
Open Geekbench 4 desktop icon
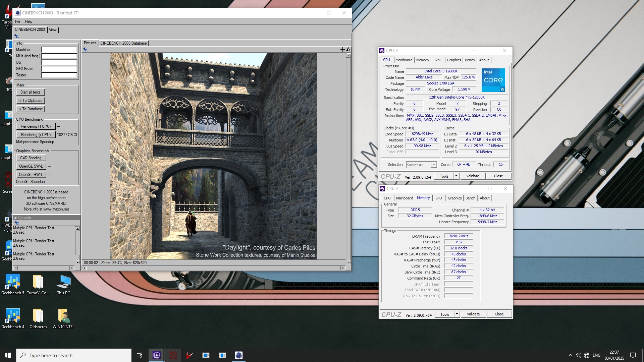tap(13, 319)
